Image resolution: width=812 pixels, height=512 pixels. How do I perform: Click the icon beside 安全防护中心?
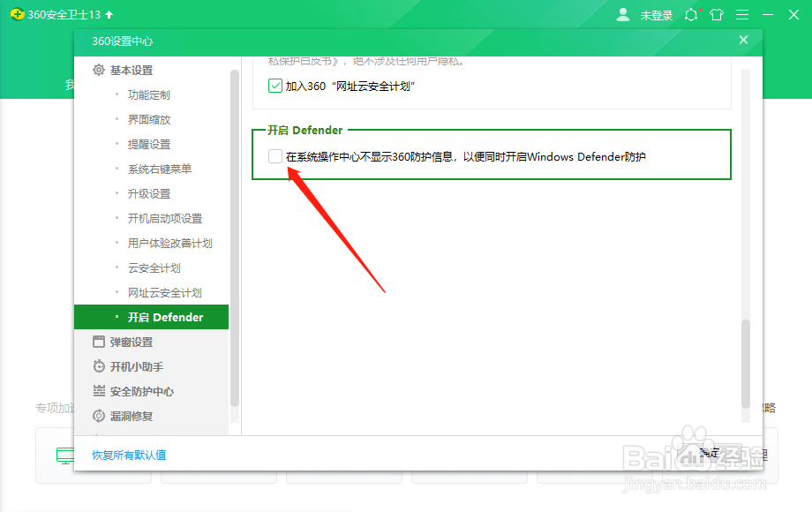tap(98, 391)
